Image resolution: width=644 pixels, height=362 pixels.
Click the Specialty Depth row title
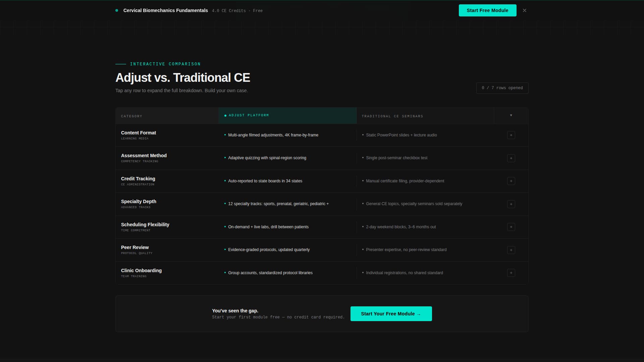[139, 201]
